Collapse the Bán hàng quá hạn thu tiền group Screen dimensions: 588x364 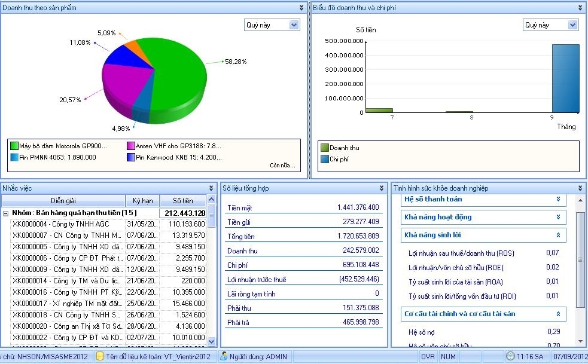6,213
